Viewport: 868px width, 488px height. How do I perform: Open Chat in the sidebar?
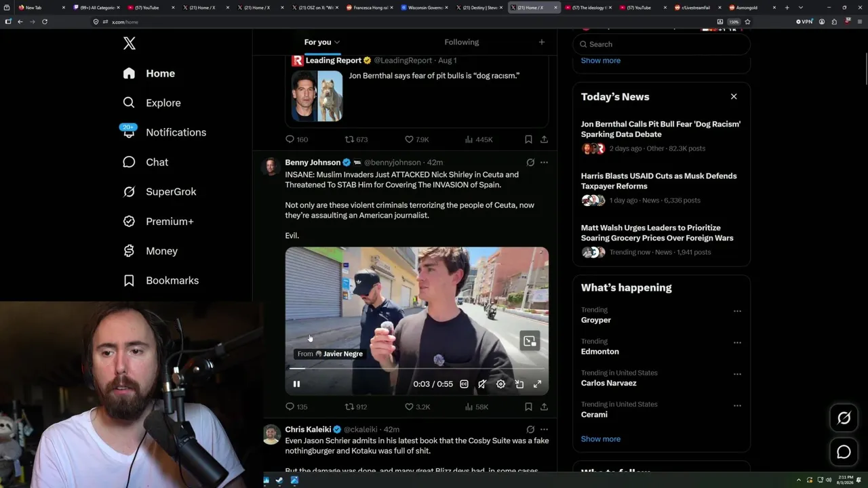click(145, 162)
